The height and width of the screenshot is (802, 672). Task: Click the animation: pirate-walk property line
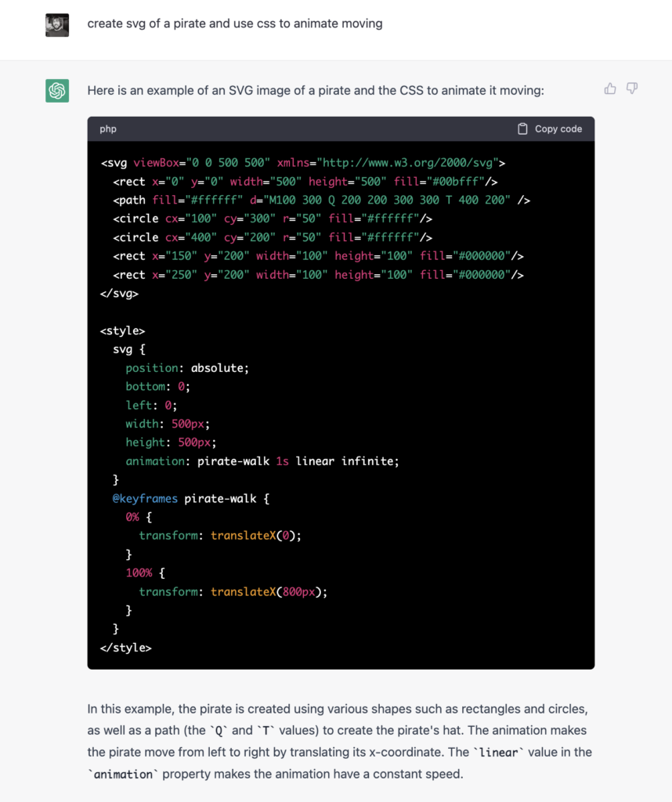(x=262, y=461)
